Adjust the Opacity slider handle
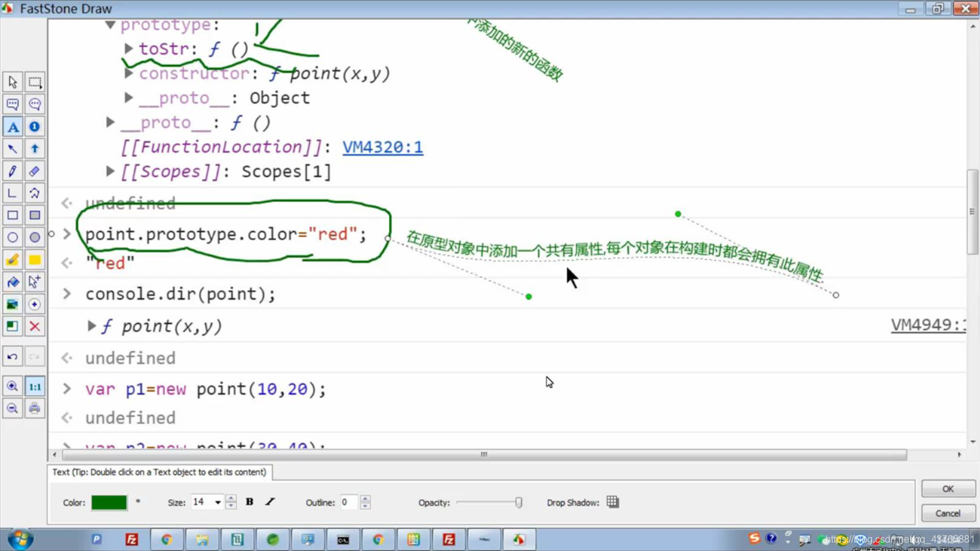 coord(518,503)
